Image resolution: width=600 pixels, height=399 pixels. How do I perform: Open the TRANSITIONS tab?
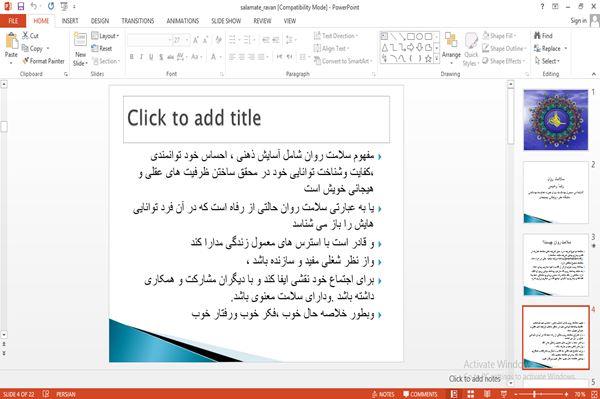click(x=138, y=21)
